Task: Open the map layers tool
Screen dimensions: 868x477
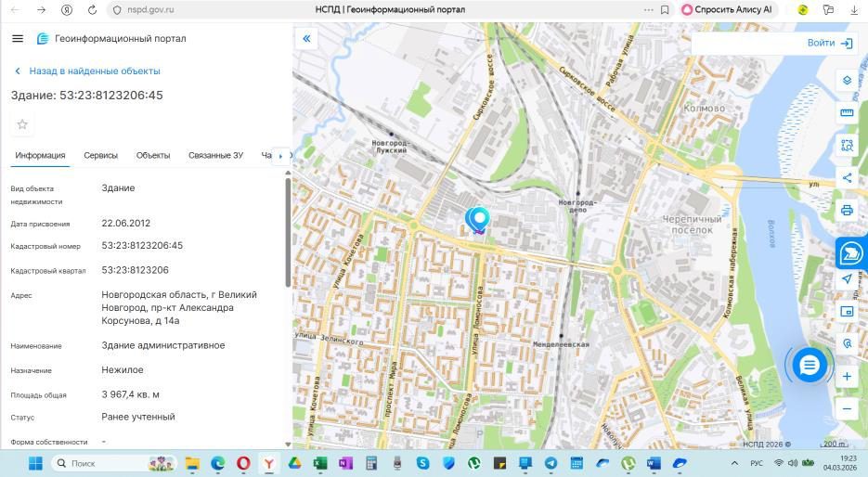Action: [x=847, y=80]
